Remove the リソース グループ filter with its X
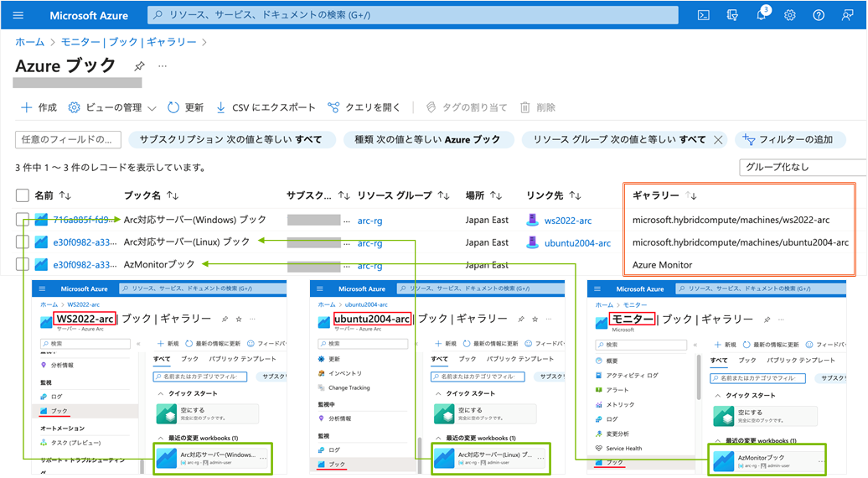Image resolution: width=868 pixels, height=478 pixels. pos(718,139)
